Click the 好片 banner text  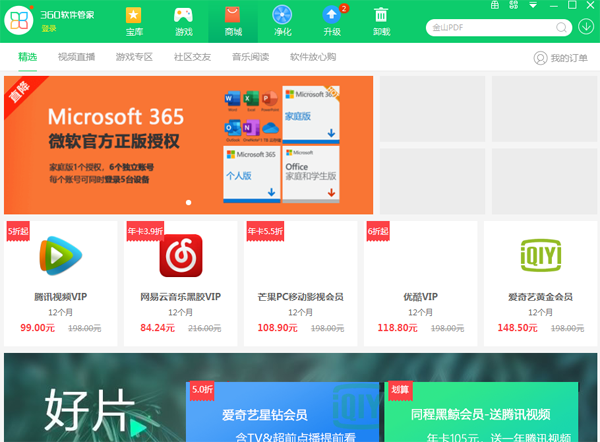coord(90,410)
